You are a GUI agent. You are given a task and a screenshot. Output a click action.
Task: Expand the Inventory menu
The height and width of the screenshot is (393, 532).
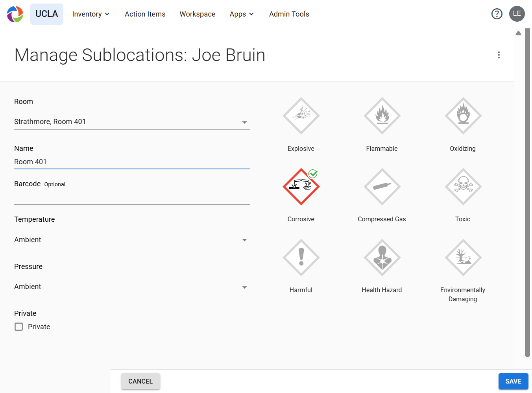(x=91, y=14)
